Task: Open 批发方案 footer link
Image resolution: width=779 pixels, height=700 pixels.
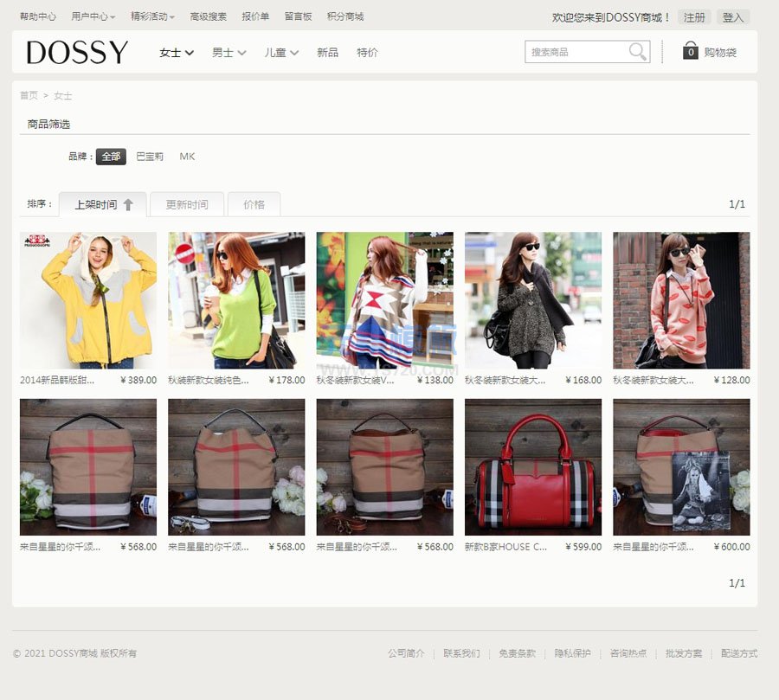Action: pyautogui.click(x=684, y=653)
